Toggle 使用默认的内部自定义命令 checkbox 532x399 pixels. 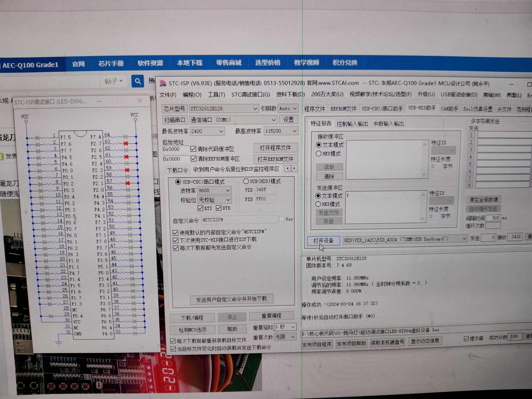[175, 233]
